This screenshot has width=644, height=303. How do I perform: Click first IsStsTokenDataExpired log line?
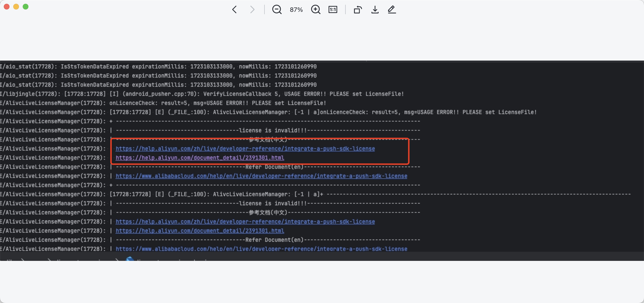[x=158, y=67]
